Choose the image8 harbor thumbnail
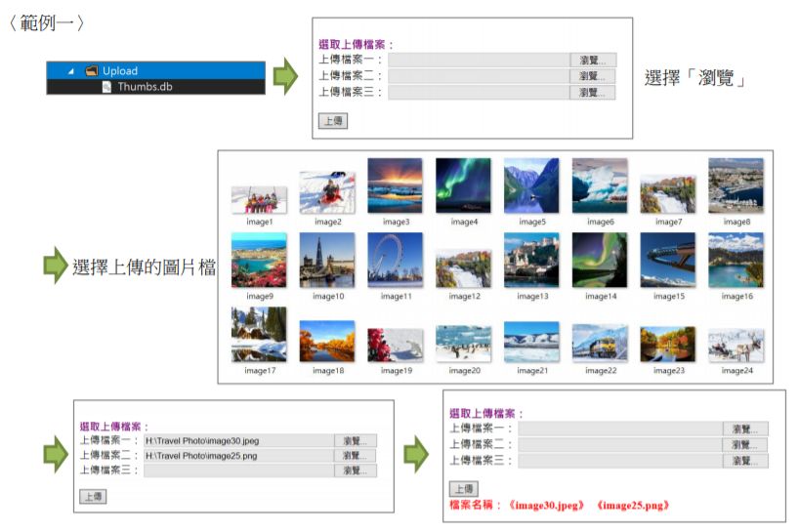The height and width of the screenshot is (532, 799). pyautogui.click(x=736, y=185)
